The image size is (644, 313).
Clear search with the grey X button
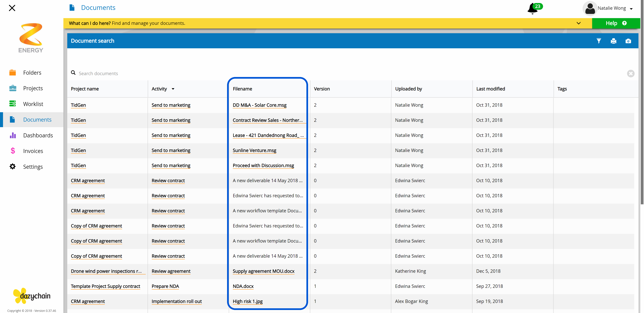click(631, 73)
